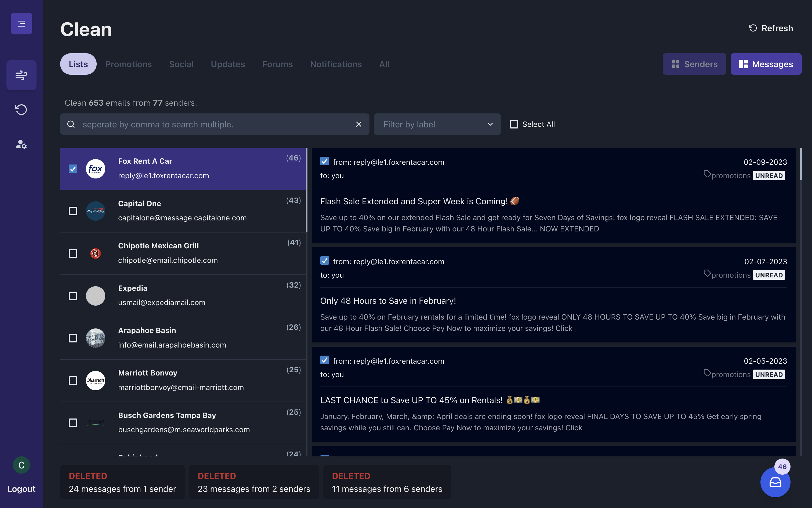
Task: Check the Chipotle Mexican Grill checkbox
Action: point(73,253)
